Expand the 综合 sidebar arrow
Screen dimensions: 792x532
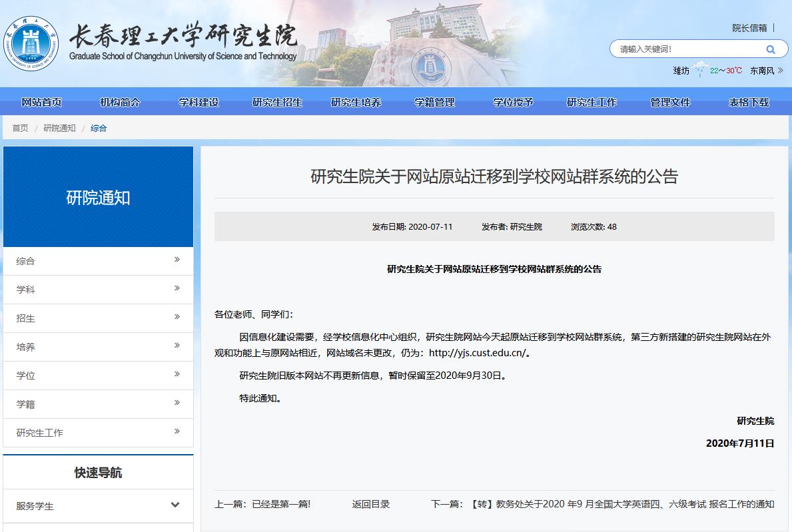tap(177, 260)
